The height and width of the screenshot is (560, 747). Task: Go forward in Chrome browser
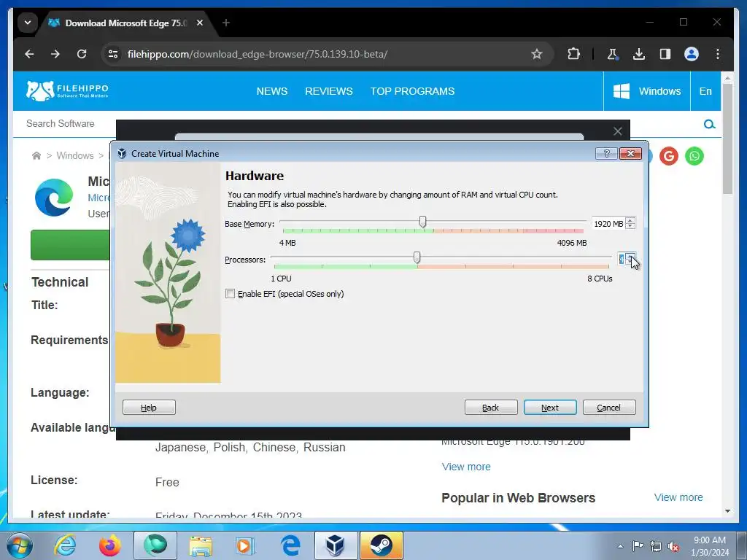(x=55, y=54)
